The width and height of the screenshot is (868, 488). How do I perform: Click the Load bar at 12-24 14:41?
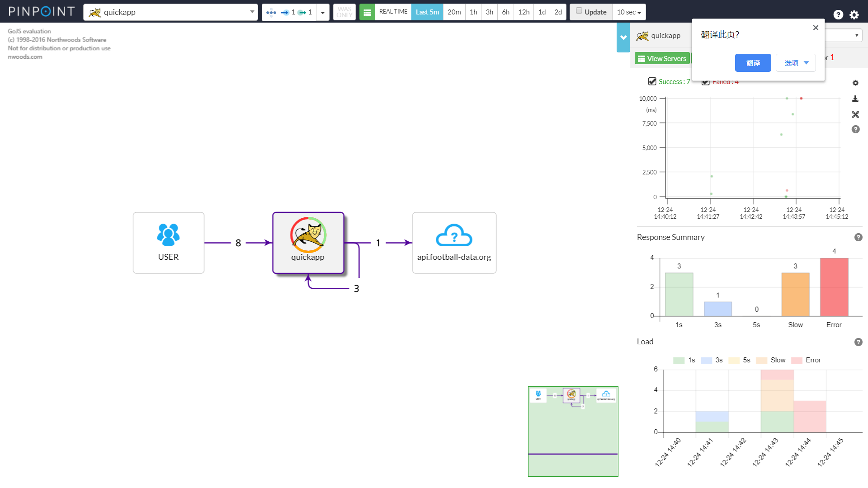click(x=712, y=422)
